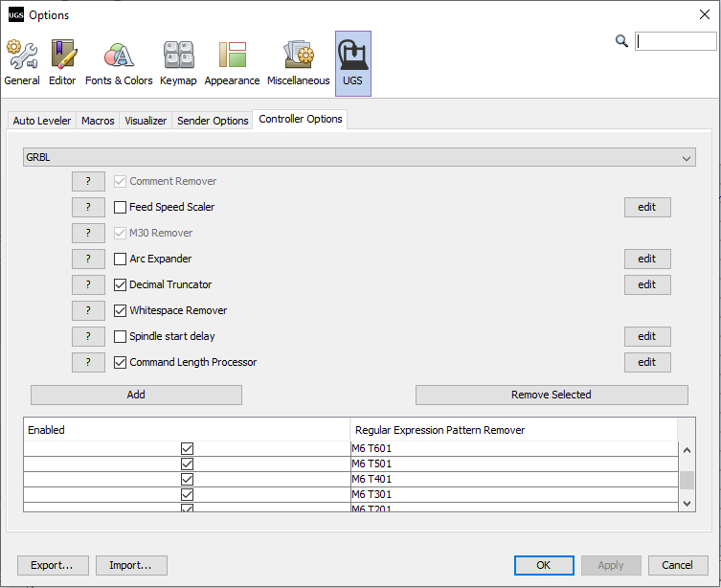Select the M6 T401 pattern cell
This screenshot has width=721, height=588.
coord(514,479)
